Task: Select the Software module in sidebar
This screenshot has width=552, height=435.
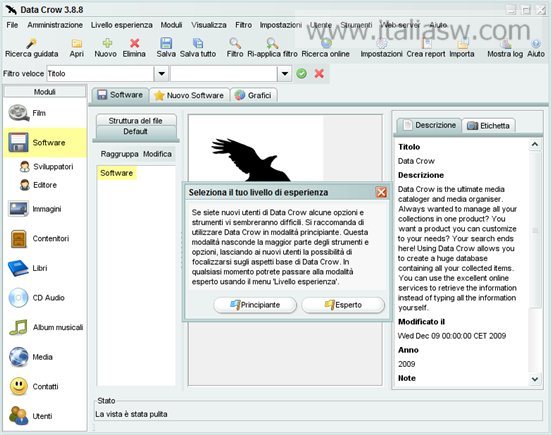Action: click(x=46, y=143)
